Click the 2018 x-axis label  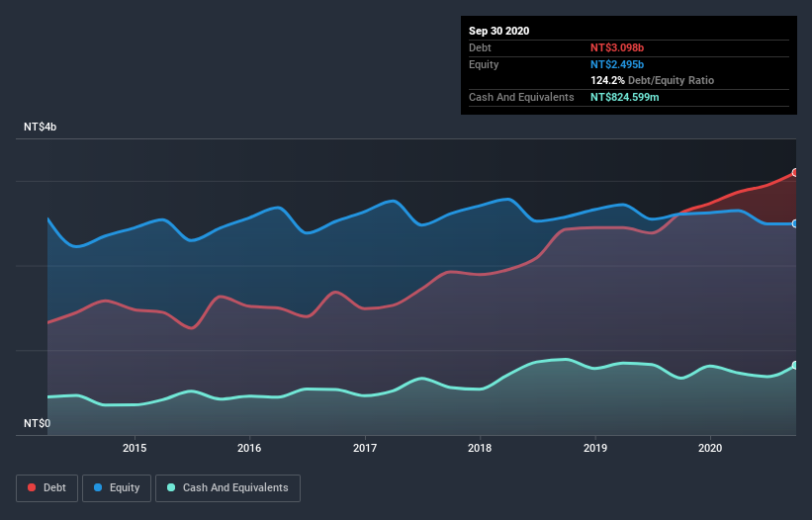point(480,448)
